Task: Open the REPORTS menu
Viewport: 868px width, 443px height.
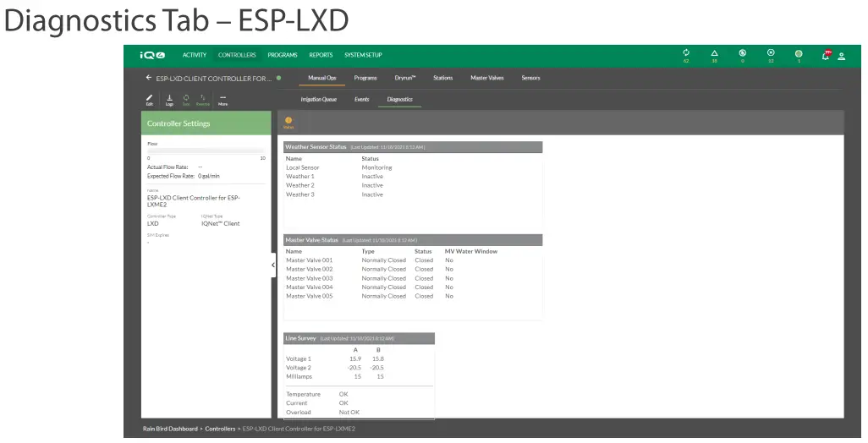Action: tap(321, 55)
